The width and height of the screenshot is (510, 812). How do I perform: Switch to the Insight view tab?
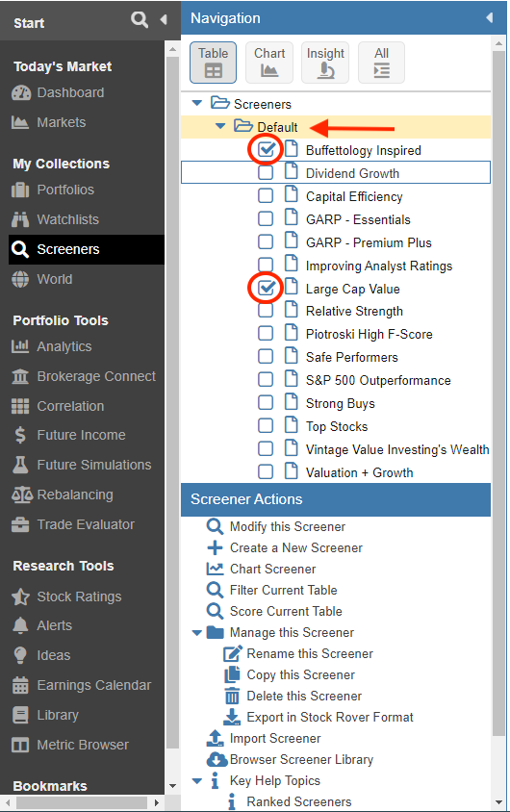[x=325, y=63]
